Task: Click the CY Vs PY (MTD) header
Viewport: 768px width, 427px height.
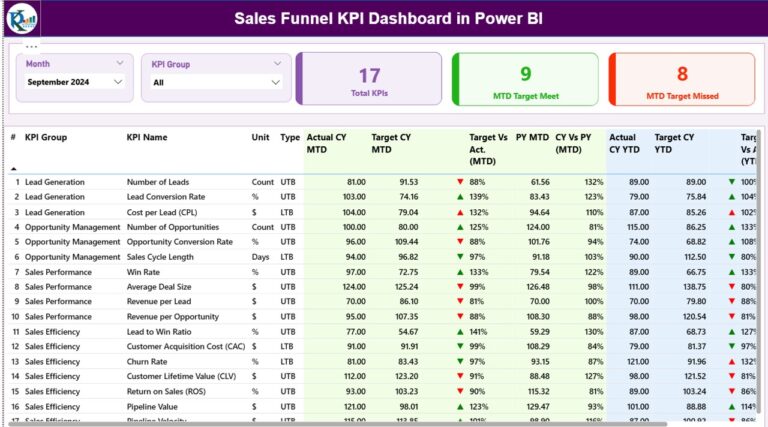Action: click(x=573, y=143)
